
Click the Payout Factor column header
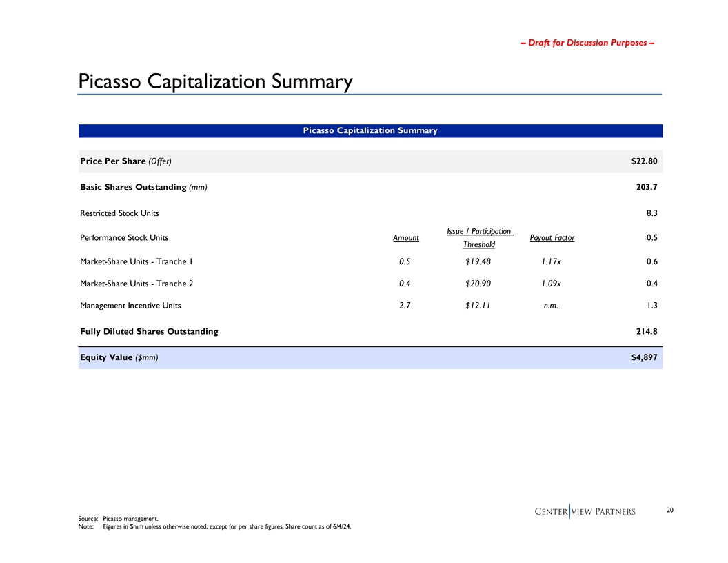pos(552,238)
